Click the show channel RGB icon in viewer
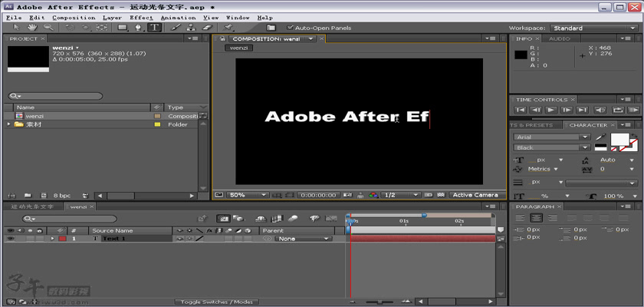The height and width of the screenshot is (307, 644). (x=373, y=195)
